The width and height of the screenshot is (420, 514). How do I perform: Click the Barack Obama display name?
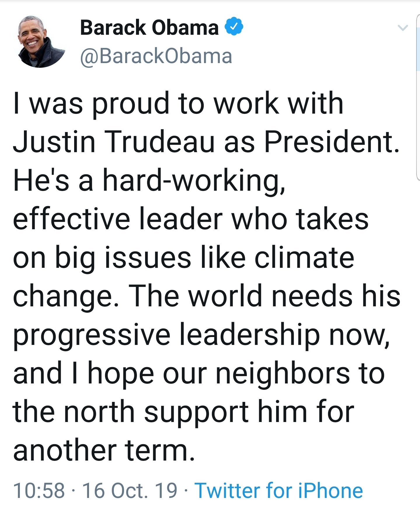pos(149,28)
